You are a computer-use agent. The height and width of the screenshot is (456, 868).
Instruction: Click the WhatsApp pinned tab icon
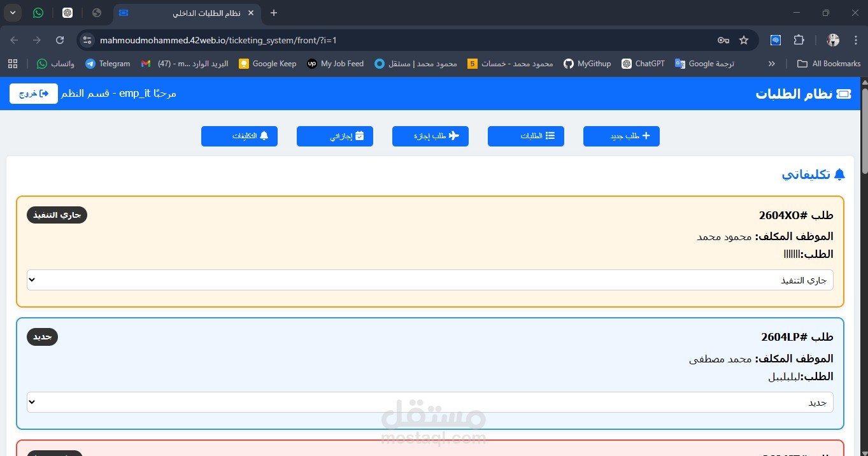[38, 13]
